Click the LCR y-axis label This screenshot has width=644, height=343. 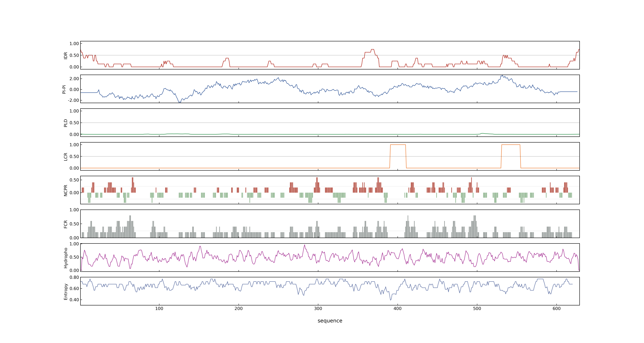click(x=66, y=157)
